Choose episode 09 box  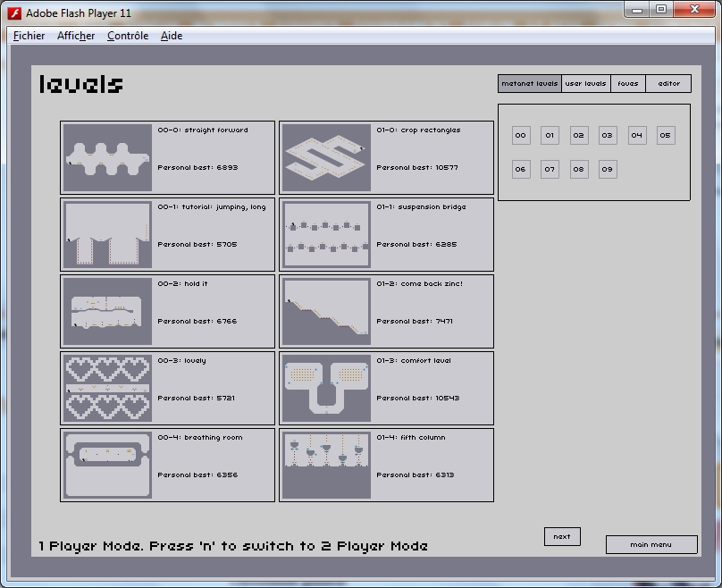(608, 169)
